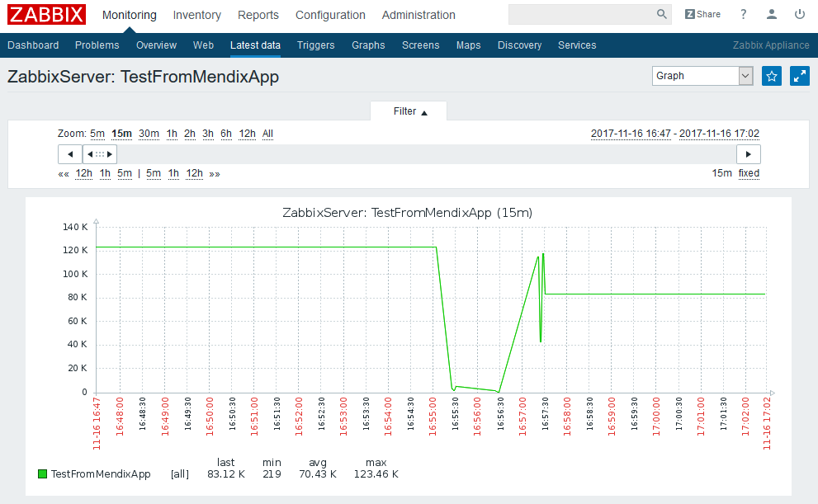Add graph to favourites star icon

click(x=772, y=76)
